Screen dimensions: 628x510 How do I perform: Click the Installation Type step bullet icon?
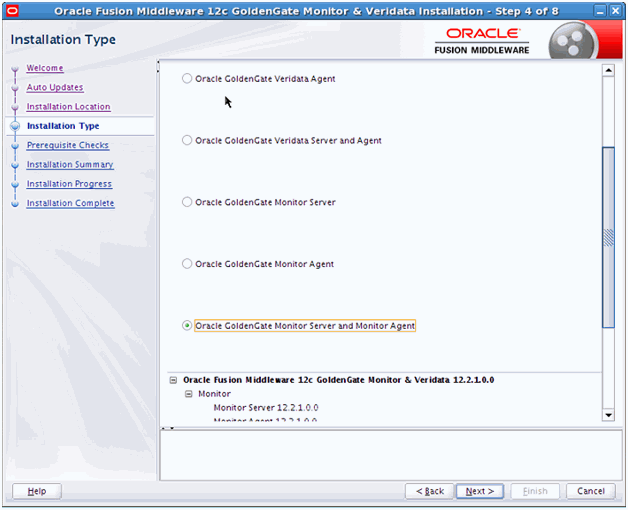(15, 126)
